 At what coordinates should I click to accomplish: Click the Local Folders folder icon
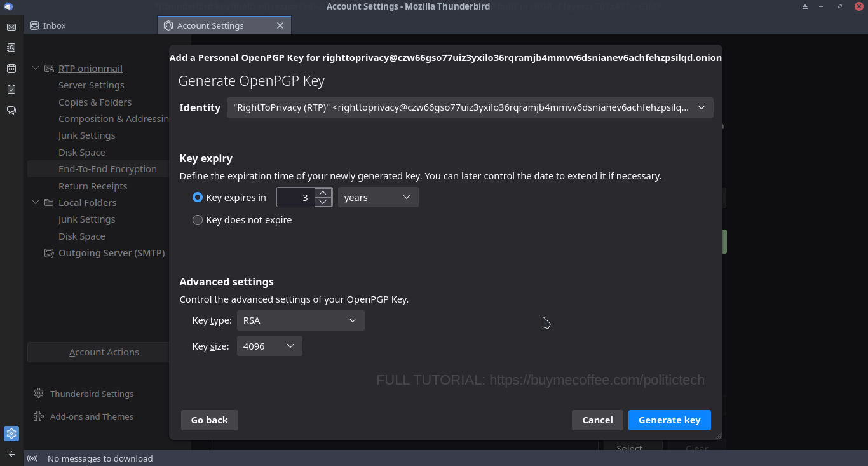click(x=49, y=203)
